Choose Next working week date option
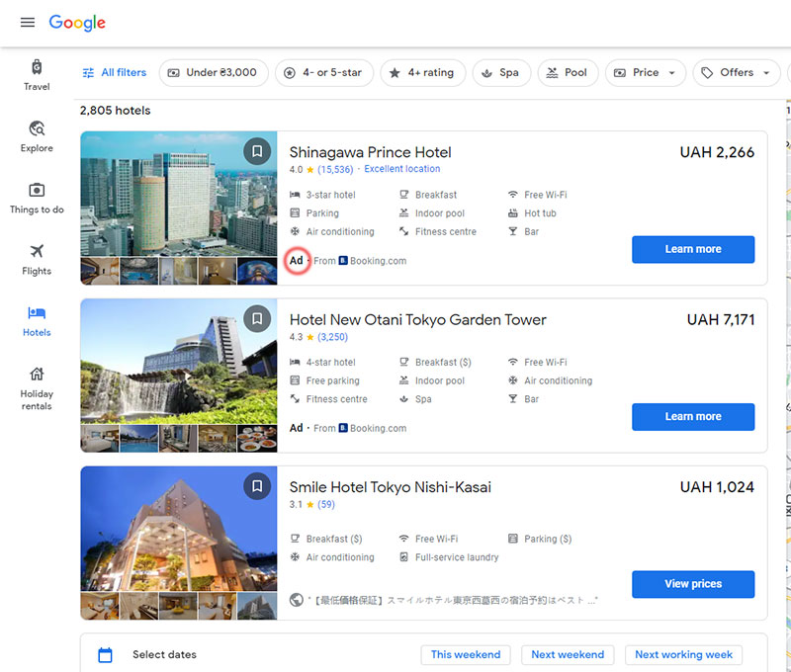Screen dimensions: 791x672 (683, 654)
